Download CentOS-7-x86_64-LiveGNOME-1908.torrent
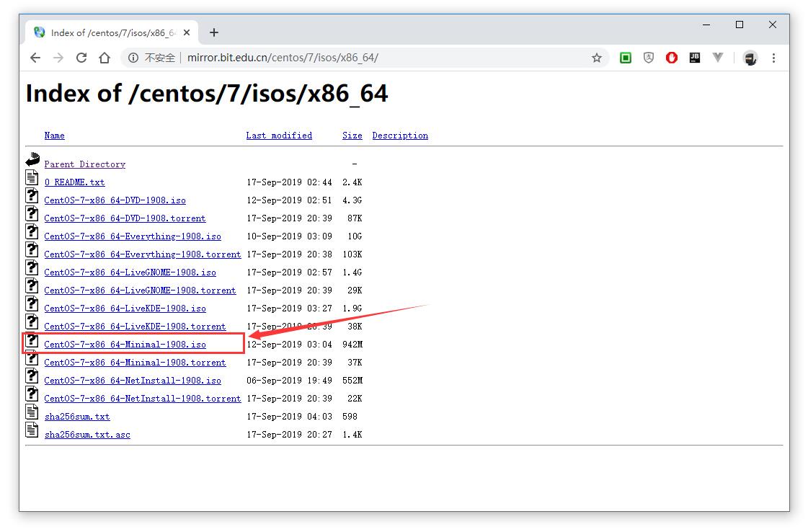808x532 pixels. coord(140,291)
